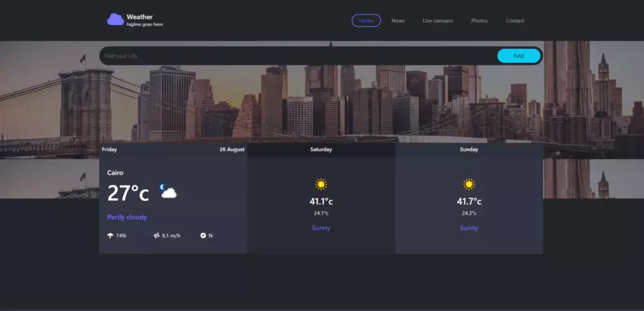This screenshot has width=644, height=311.
Task: Click the Sunny label under Sunday
Action: point(469,228)
